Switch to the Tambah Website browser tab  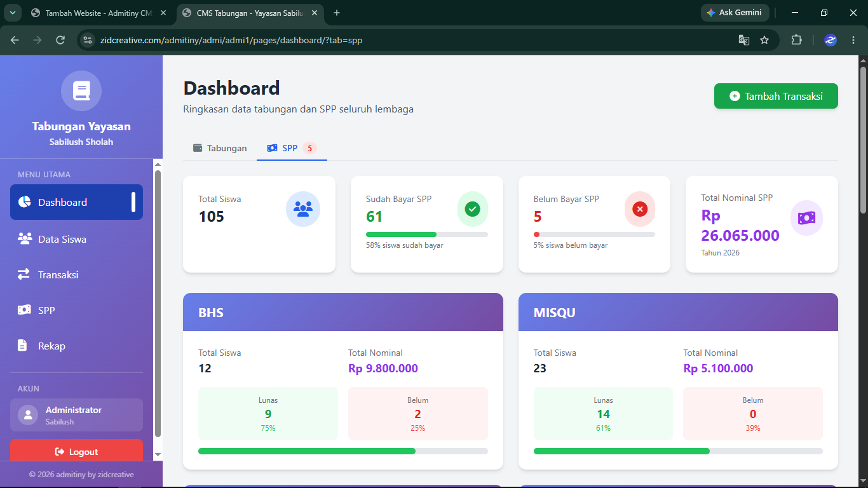pyautogui.click(x=98, y=13)
